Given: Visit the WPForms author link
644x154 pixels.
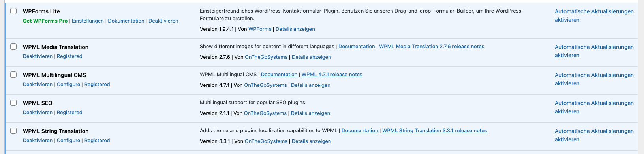Looking at the screenshot, I should [x=260, y=29].
